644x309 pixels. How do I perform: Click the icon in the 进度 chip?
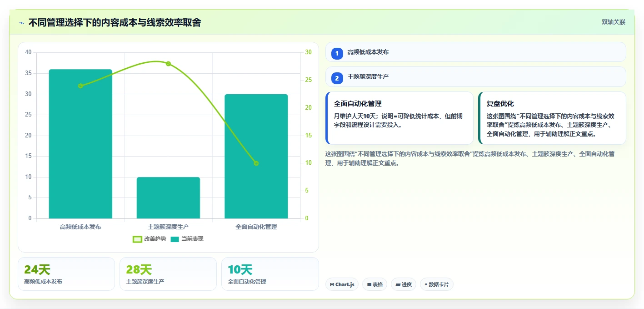(398, 285)
